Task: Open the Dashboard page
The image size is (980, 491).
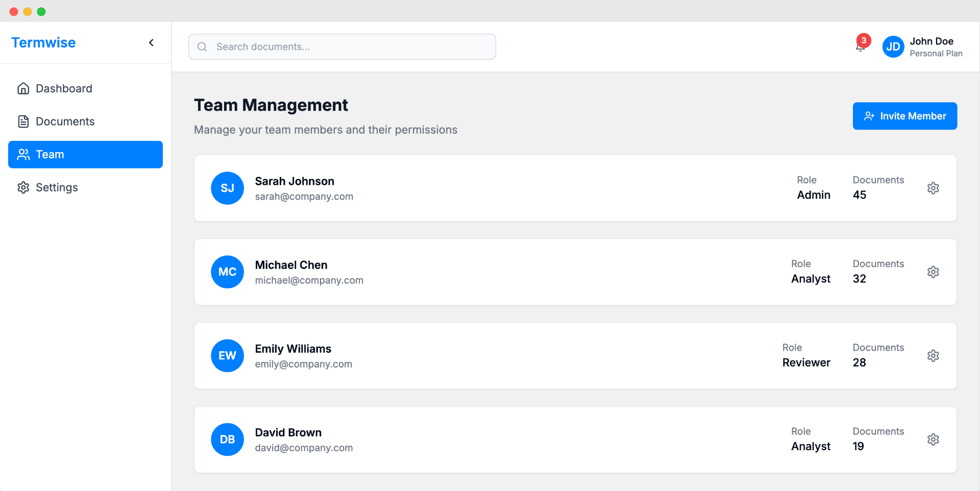Action: tap(85, 88)
